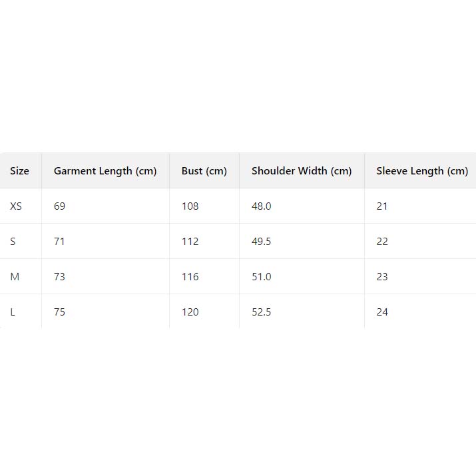The image size is (476, 476).
Task: Click the Size column header
Action: point(19,171)
